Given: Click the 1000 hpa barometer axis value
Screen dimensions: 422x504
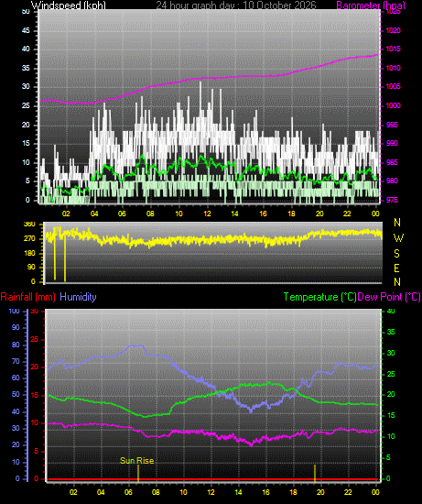Looking at the screenshot, I should [393, 105].
